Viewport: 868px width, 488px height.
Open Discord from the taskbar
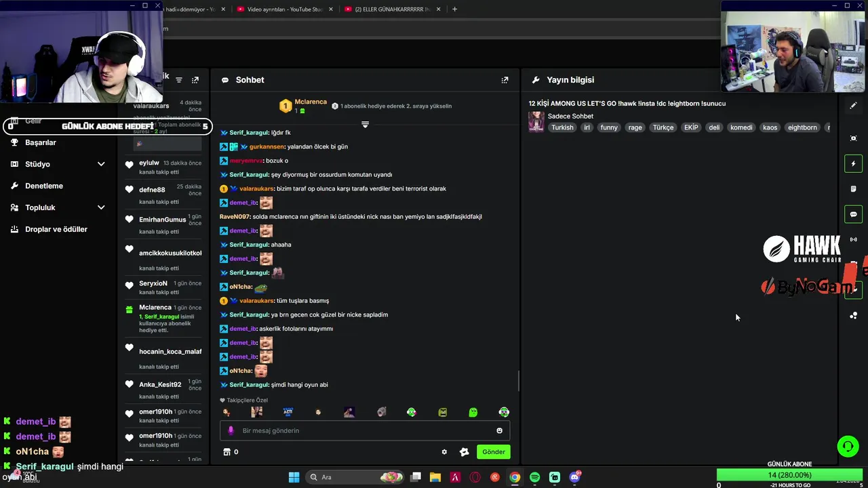pyautogui.click(x=575, y=477)
